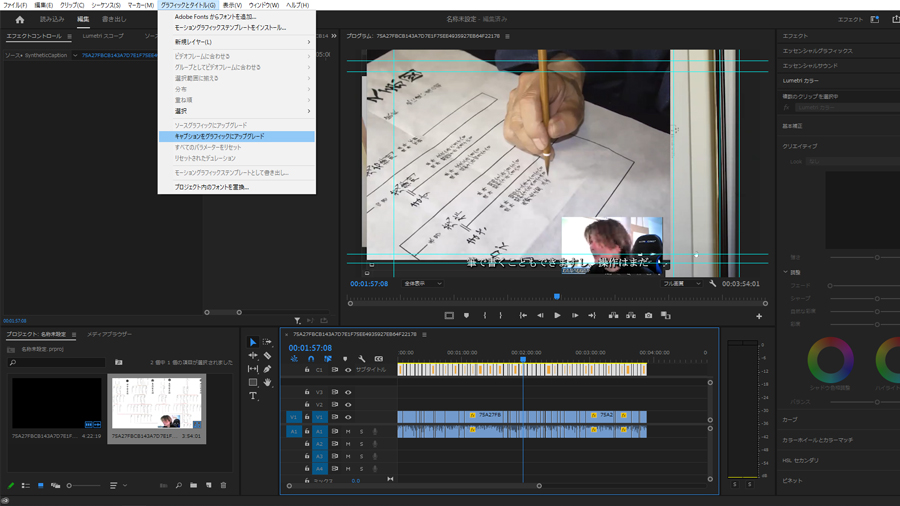The height and width of the screenshot is (506, 900).
Task: Open the program monitor button editor plus
Action: [x=759, y=316]
